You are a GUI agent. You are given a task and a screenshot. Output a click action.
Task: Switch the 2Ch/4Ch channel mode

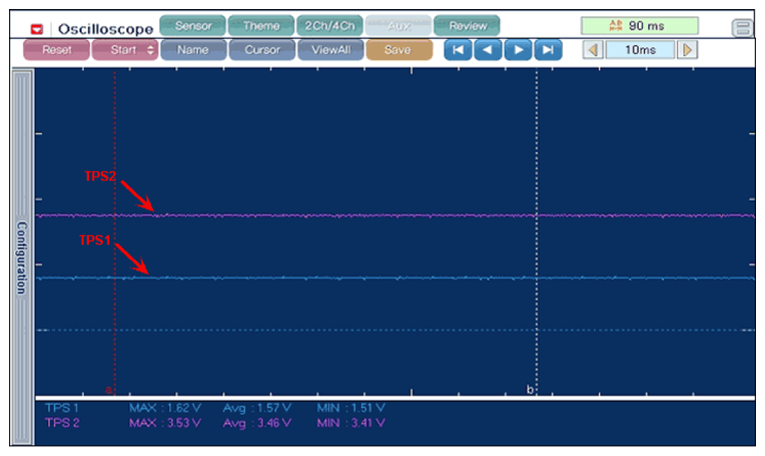(x=330, y=26)
